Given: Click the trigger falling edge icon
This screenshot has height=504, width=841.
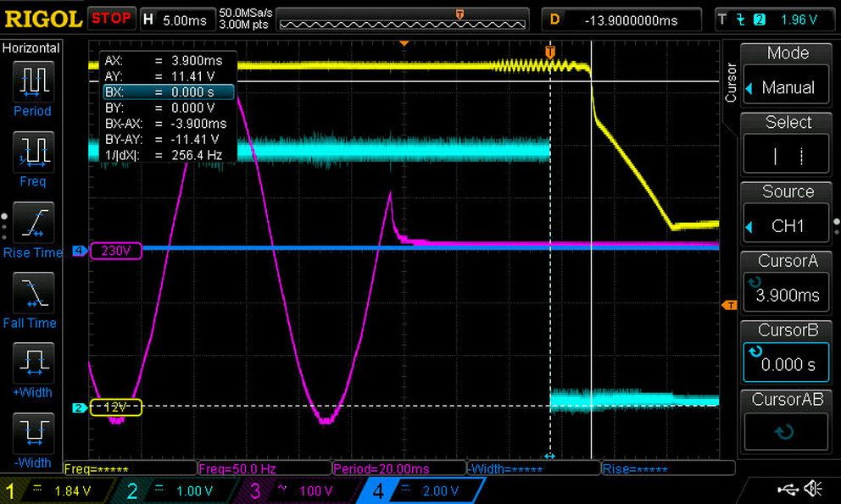Looking at the screenshot, I should point(741,19).
